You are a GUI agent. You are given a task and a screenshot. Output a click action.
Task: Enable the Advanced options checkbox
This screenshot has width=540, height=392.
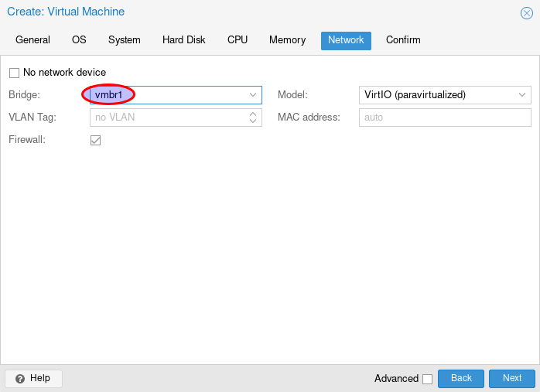[x=427, y=379]
